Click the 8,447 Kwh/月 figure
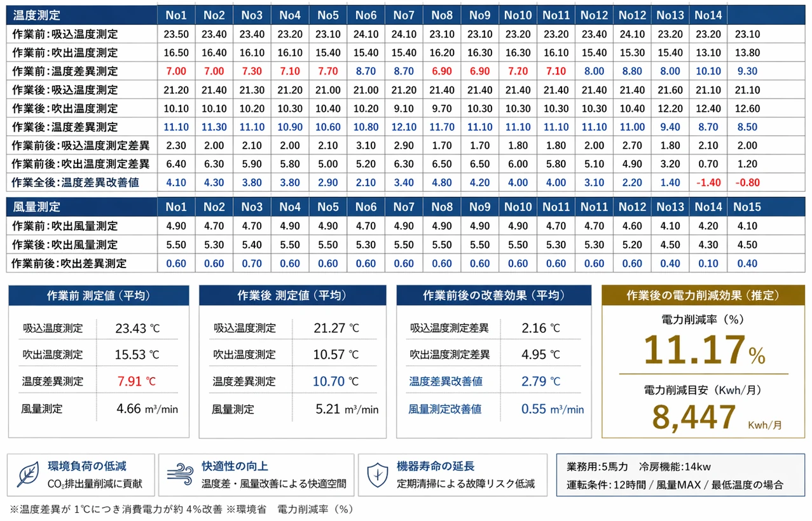This screenshot has height=521, width=812. [717, 417]
